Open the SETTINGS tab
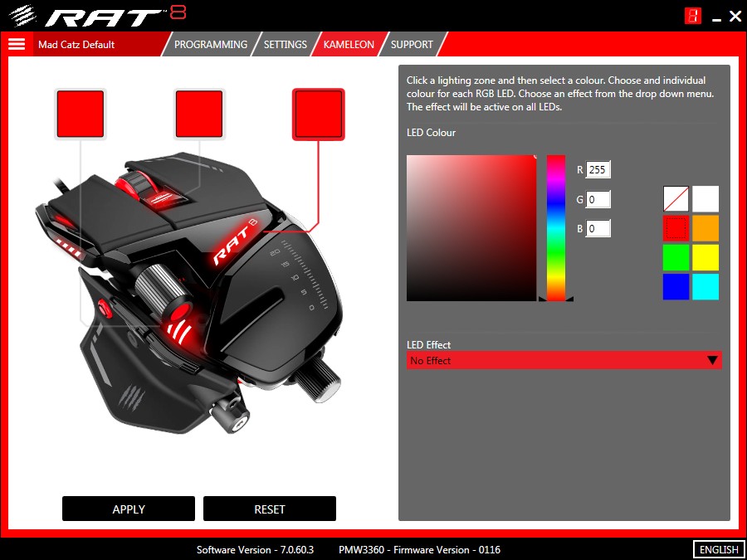This screenshot has height=560, width=747. click(285, 44)
